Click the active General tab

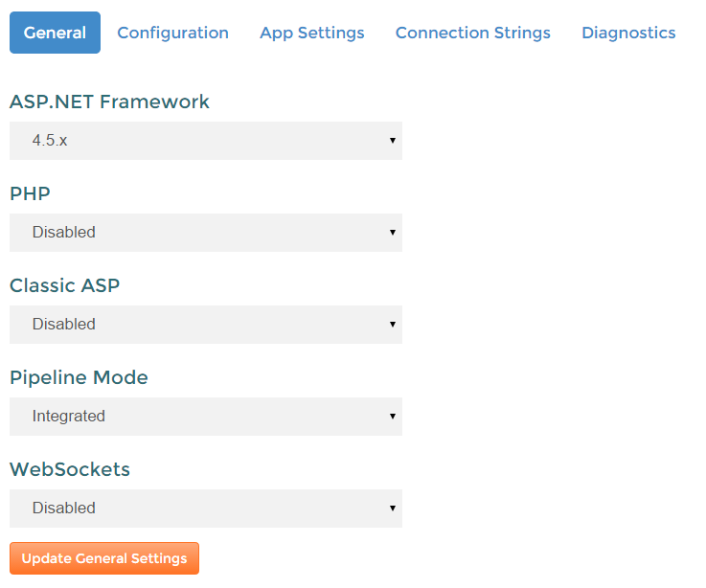pyautogui.click(x=55, y=33)
